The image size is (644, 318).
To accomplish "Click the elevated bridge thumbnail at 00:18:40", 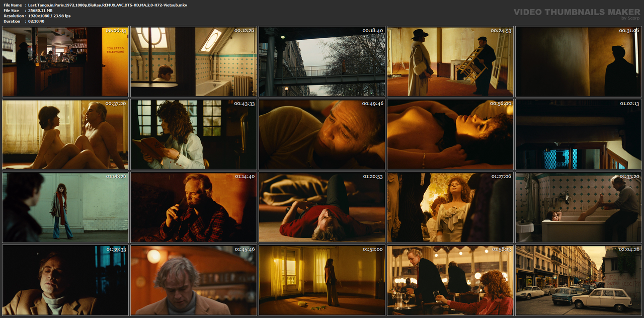I will click(322, 62).
